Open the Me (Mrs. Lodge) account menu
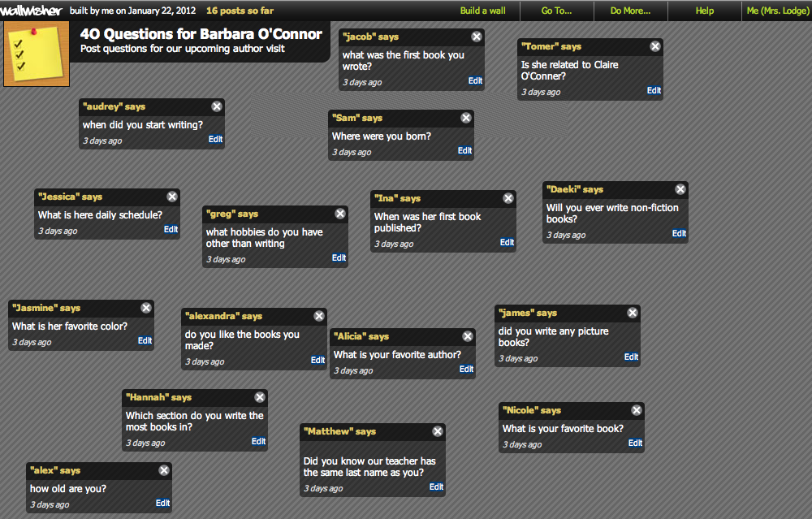This screenshot has height=519, width=812. (x=777, y=11)
